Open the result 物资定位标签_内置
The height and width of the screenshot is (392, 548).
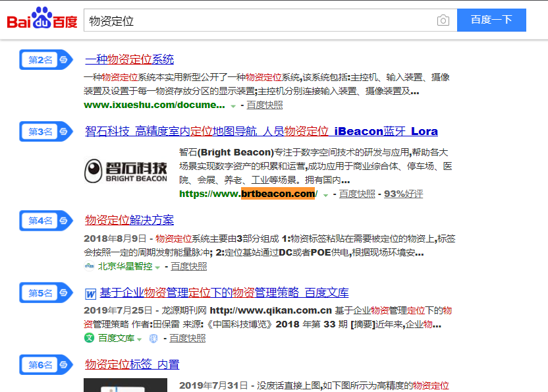click(132, 364)
